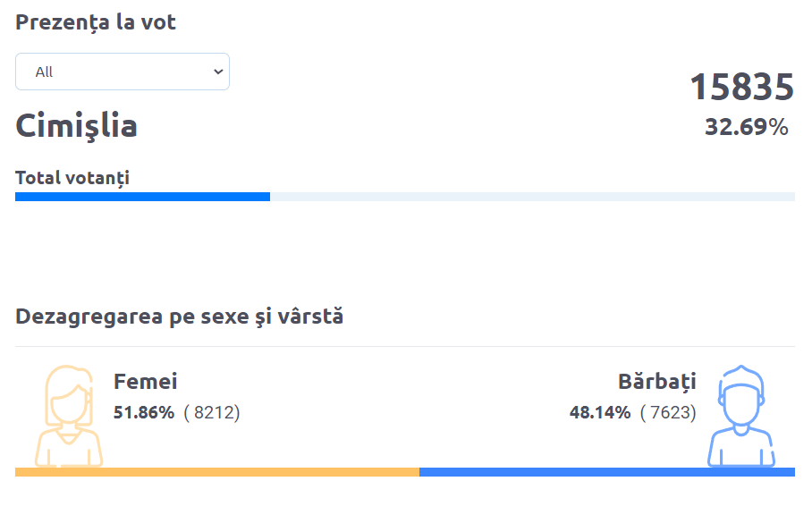Image resolution: width=812 pixels, height=515 pixels.
Task: Click the Bărbați label
Action: [x=657, y=382]
